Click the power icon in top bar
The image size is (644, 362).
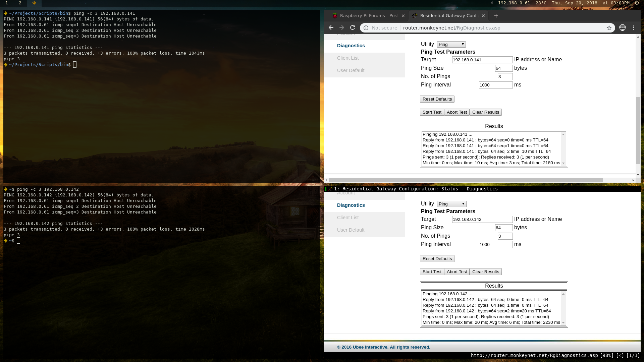pos(637,3)
